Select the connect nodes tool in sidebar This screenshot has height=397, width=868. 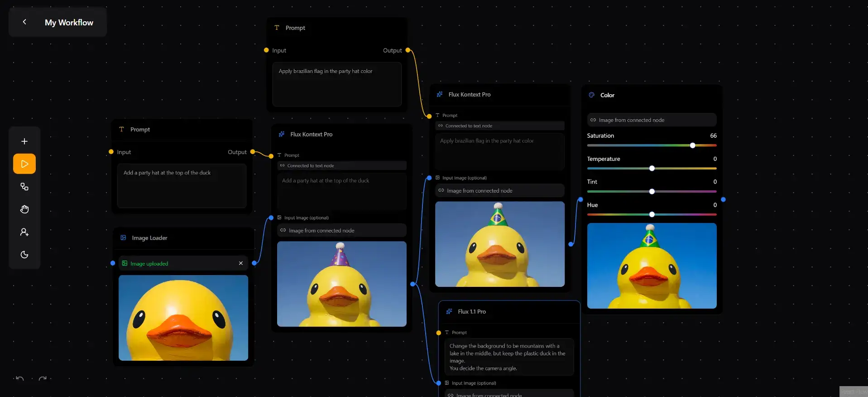point(24,187)
